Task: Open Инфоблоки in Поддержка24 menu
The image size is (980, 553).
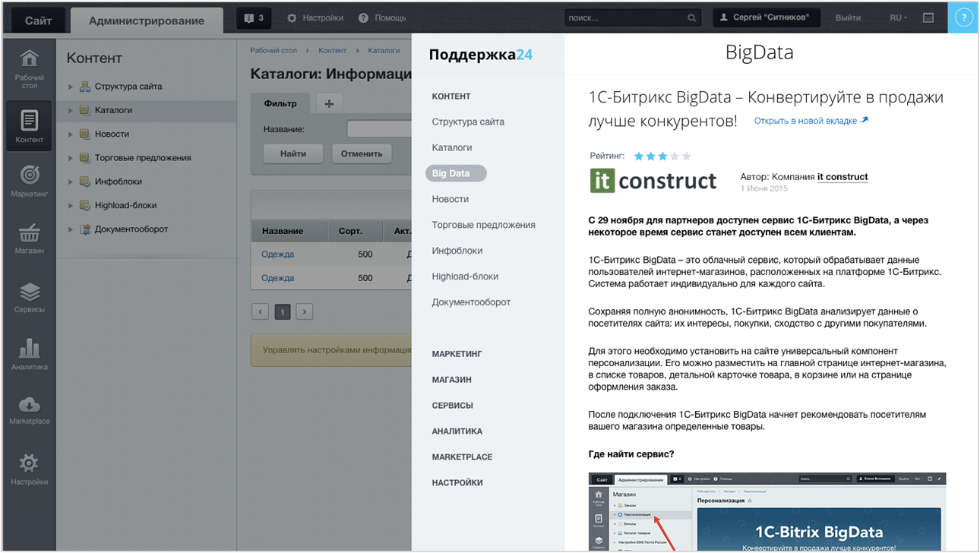Action: 457,251
